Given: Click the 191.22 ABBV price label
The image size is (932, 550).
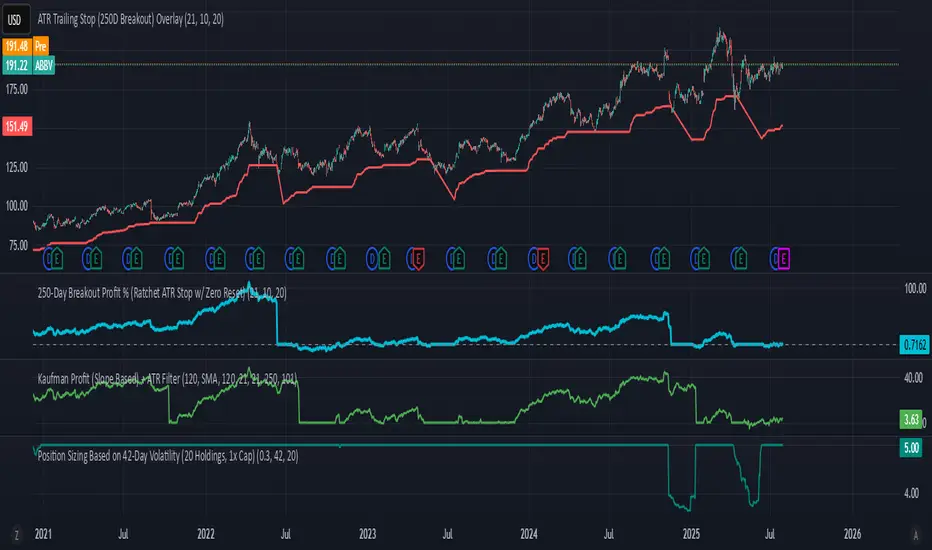Looking at the screenshot, I should 29,65.
